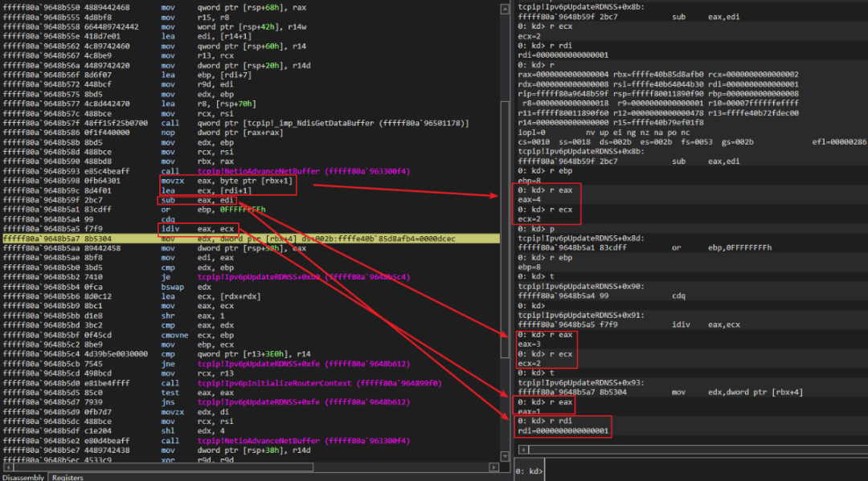Click the tcpip!Ipv6pUpdateRDNSS+0x8d: label

point(581,238)
